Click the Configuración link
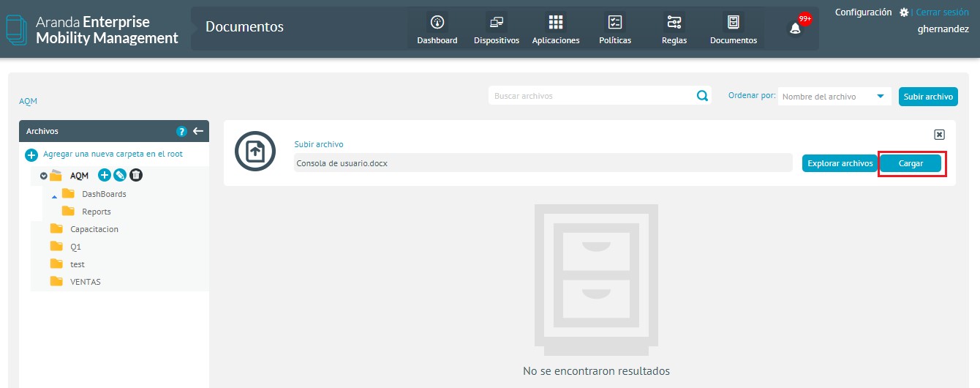Viewport: 980px width, 388px height. tap(863, 12)
